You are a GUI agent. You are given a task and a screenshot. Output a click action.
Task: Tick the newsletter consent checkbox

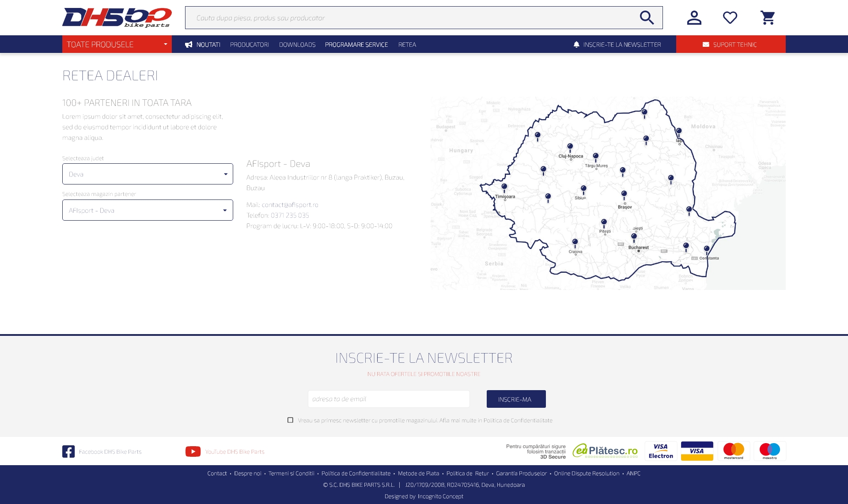[290, 420]
